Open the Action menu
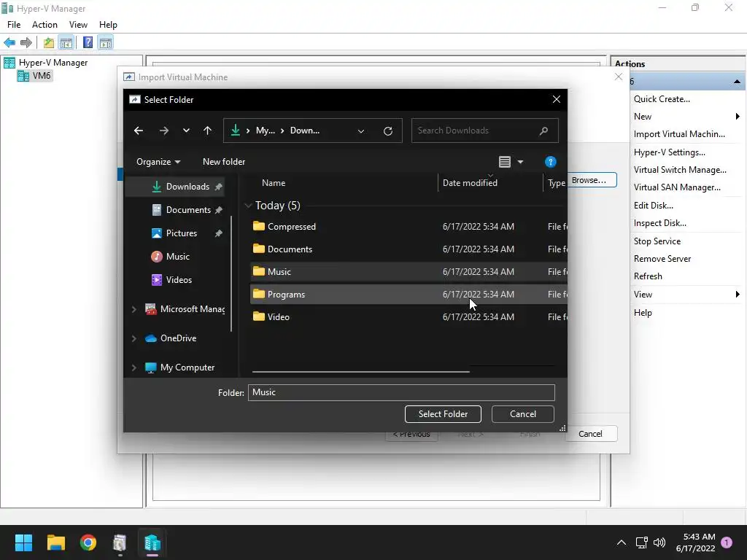The height and width of the screenshot is (560, 747). click(x=44, y=25)
